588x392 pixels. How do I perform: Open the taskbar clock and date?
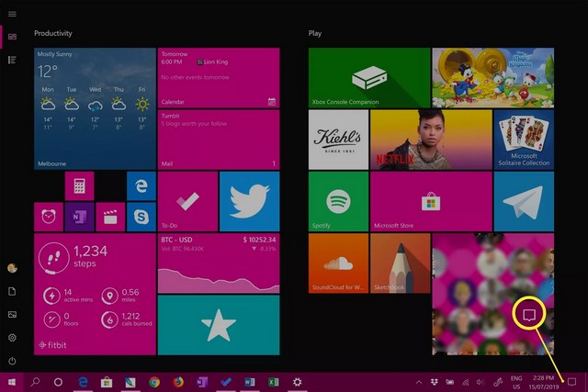coord(544,382)
